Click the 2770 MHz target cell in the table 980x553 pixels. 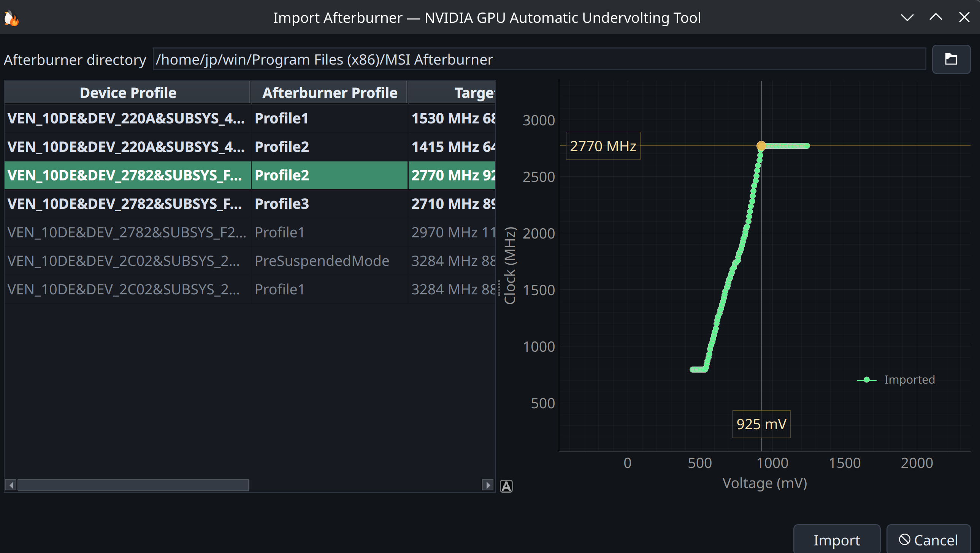452,175
